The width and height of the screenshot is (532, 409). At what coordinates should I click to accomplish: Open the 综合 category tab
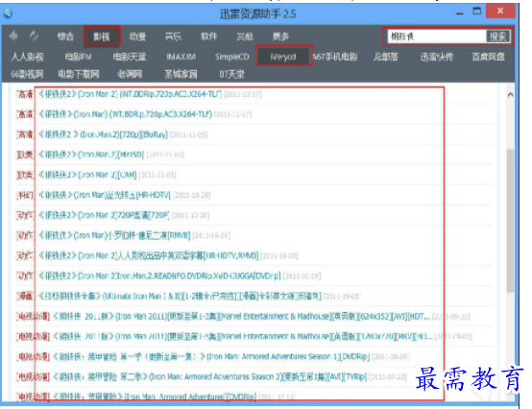[65, 36]
